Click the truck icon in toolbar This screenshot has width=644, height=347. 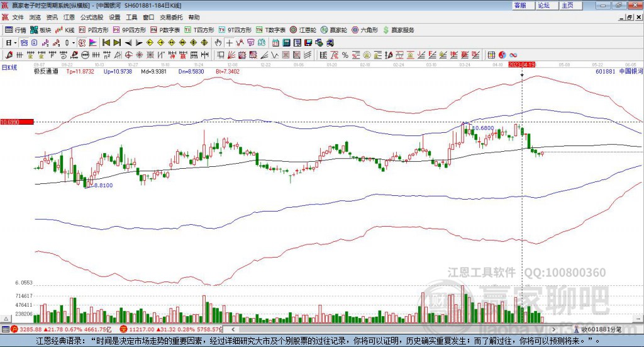coord(330,43)
